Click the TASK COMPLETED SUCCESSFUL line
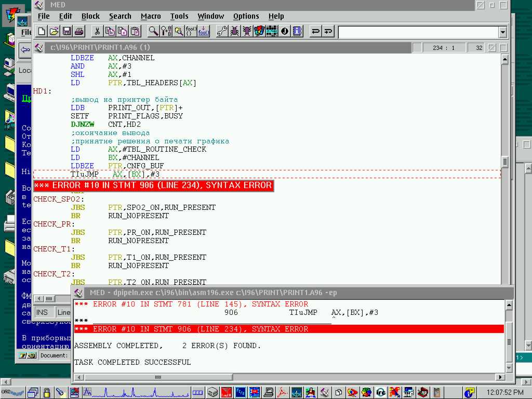532x399 pixels. tap(132, 362)
